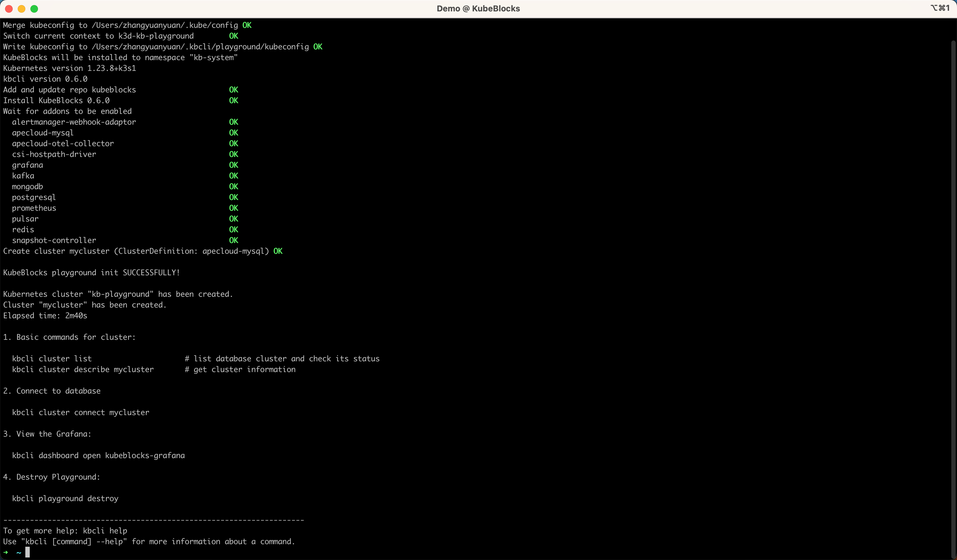Image resolution: width=957 pixels, height=560 pixels.
Task: Click 'Wait for addons to be enabled' line
Action: point(68,111)
